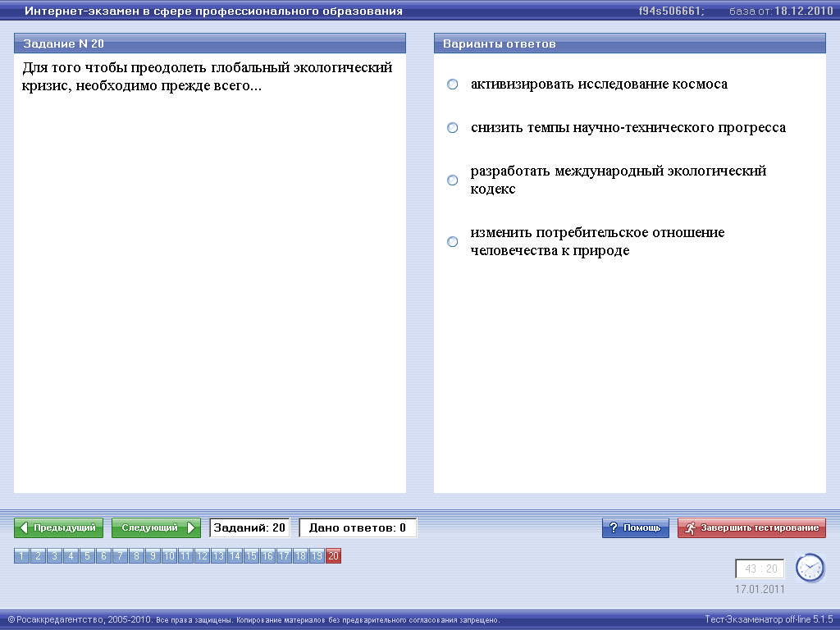Open question 14 square
Viewport: 840px width, 630px height.
pos(235,556)
